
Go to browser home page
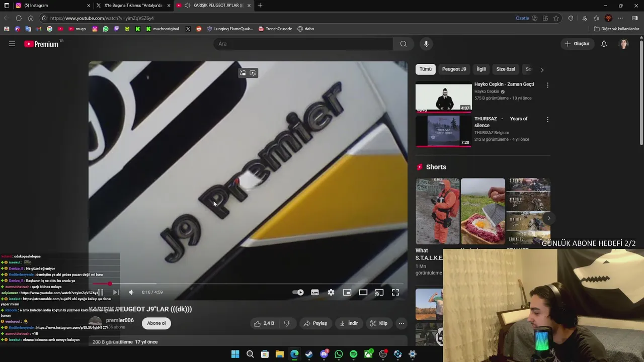coord(31,18)
